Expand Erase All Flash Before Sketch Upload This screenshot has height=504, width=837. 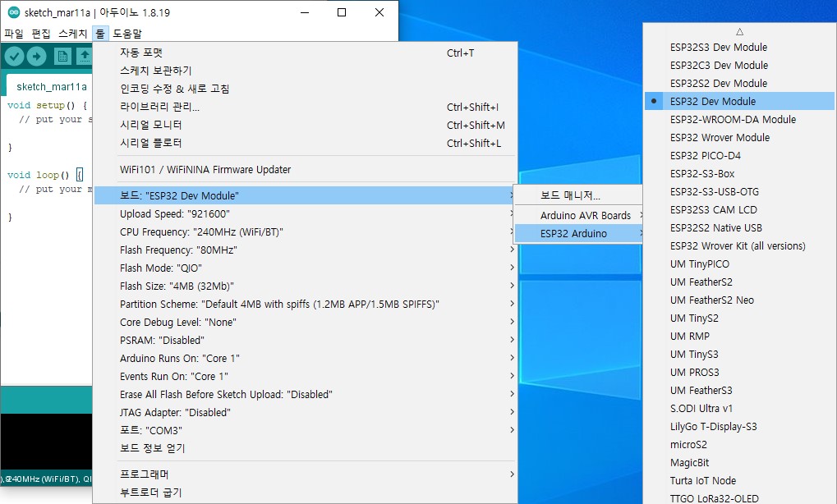point(305,395)
